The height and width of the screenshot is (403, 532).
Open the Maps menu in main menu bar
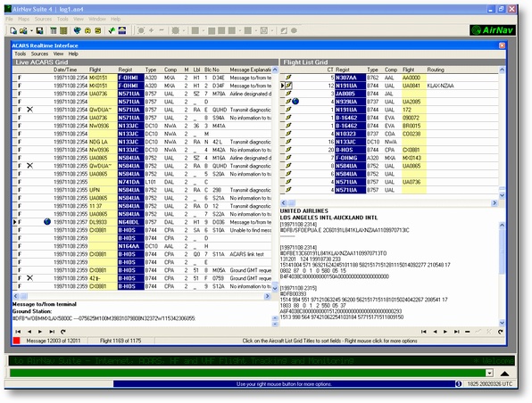click(24, 20)
